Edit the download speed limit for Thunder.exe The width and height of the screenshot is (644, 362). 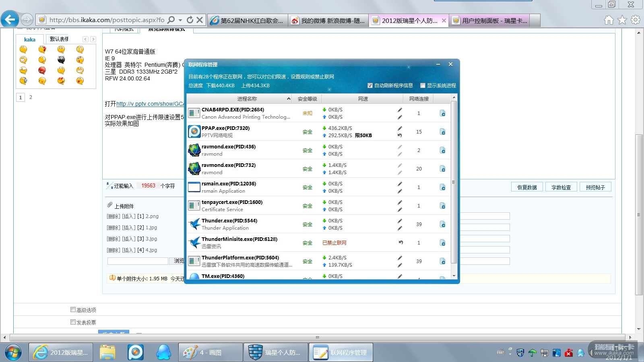[x=400, y=221]
